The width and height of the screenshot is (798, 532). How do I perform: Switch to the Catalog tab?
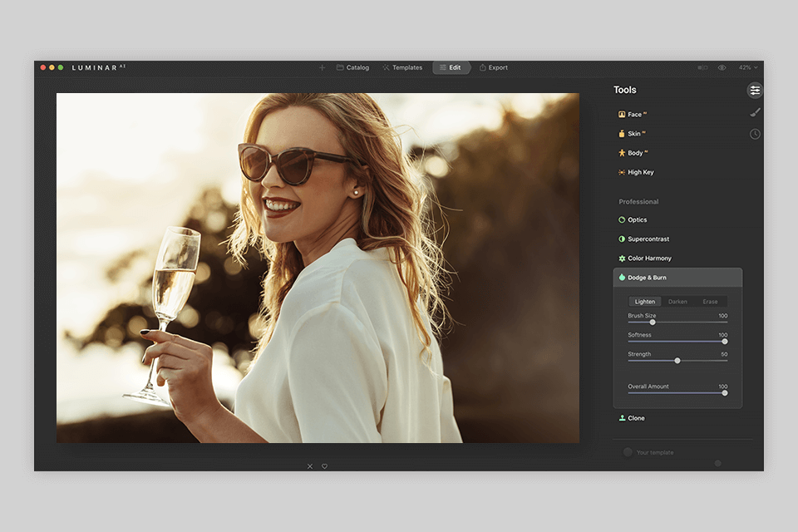352,67
